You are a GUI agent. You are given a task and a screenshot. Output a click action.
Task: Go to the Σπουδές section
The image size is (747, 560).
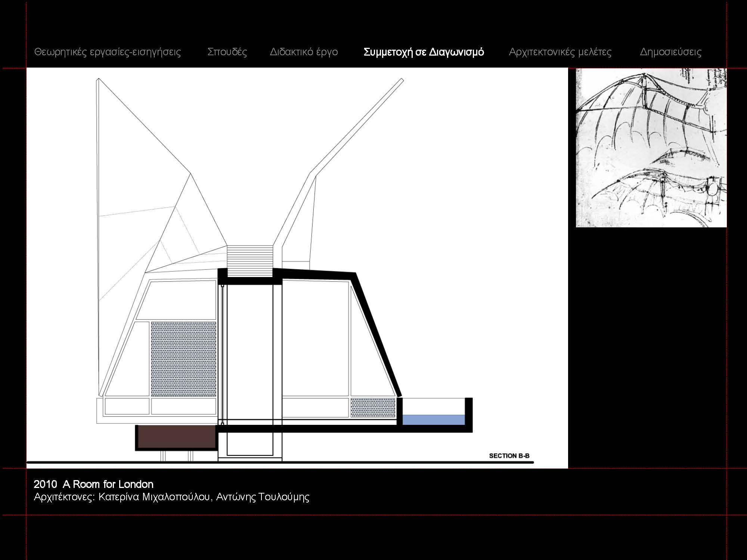[227, 52]
